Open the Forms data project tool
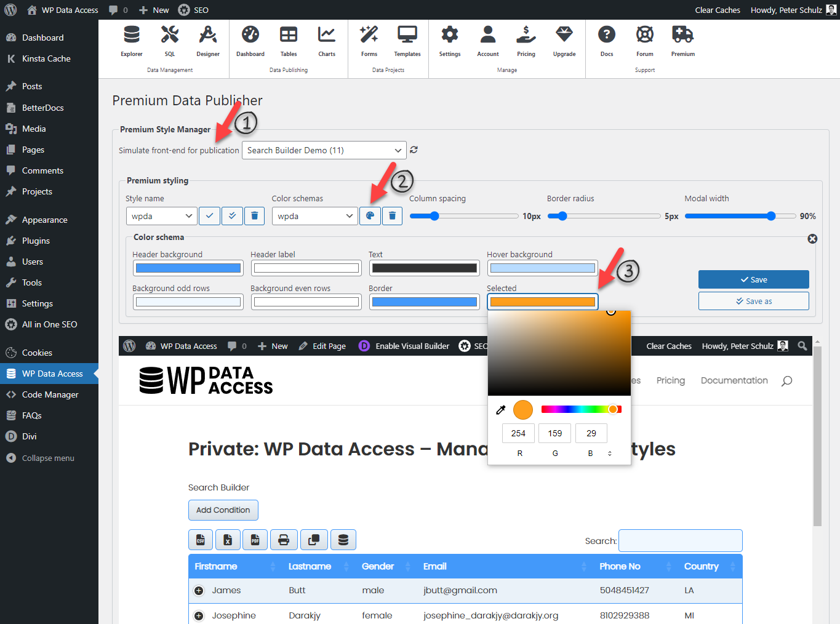Image resolution: width=840 pixels, height=624 pixels. tap(369, 41)
